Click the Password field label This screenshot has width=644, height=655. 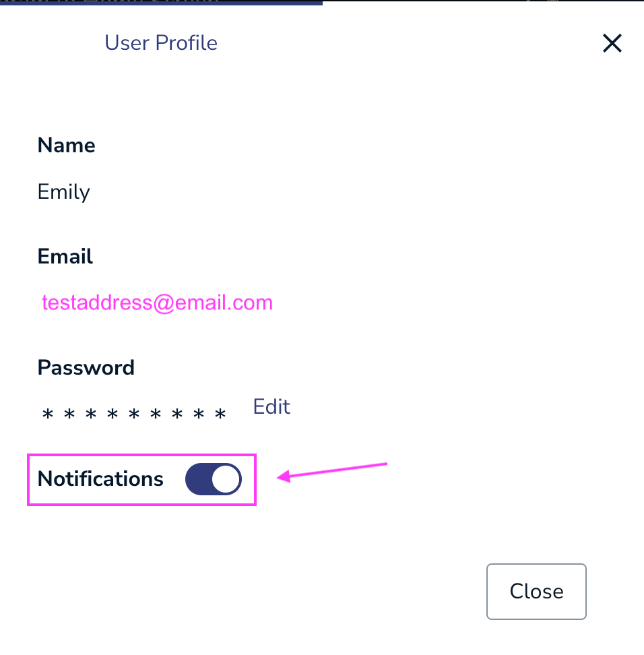click(86, 368)
